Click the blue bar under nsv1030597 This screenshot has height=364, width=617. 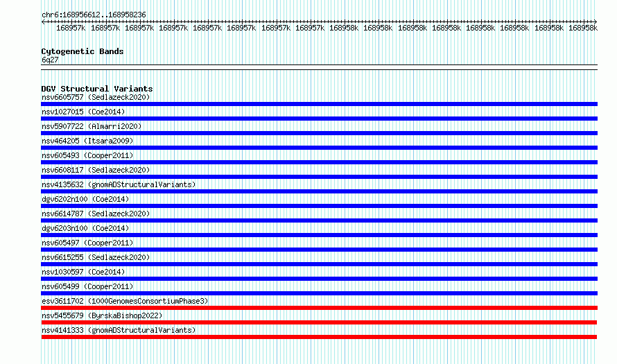319,279
